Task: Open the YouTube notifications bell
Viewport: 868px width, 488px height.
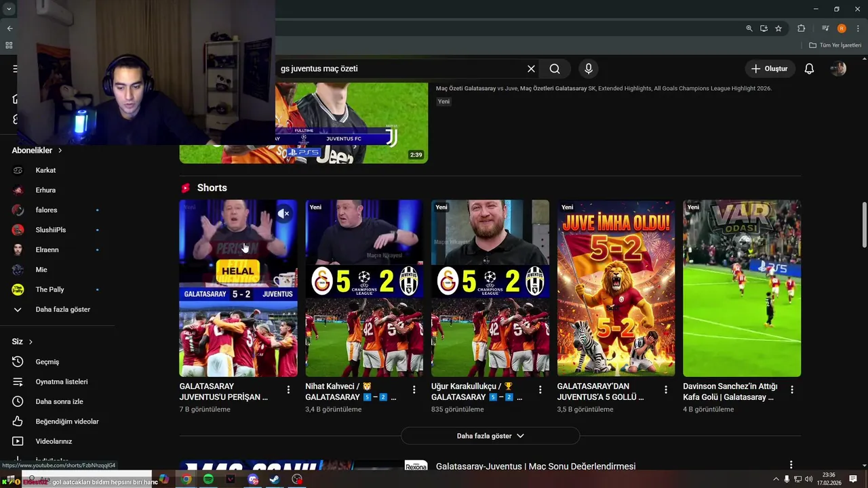Action: 809,68
